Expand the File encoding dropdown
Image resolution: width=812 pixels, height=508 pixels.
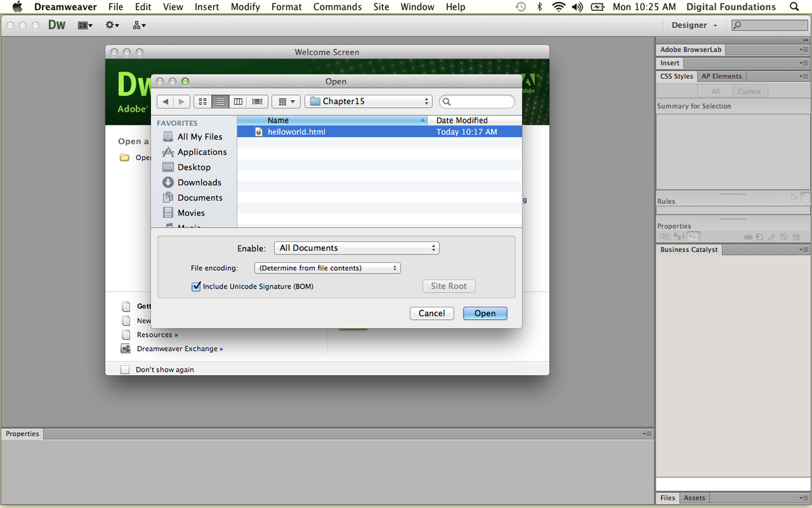(328, 268)
